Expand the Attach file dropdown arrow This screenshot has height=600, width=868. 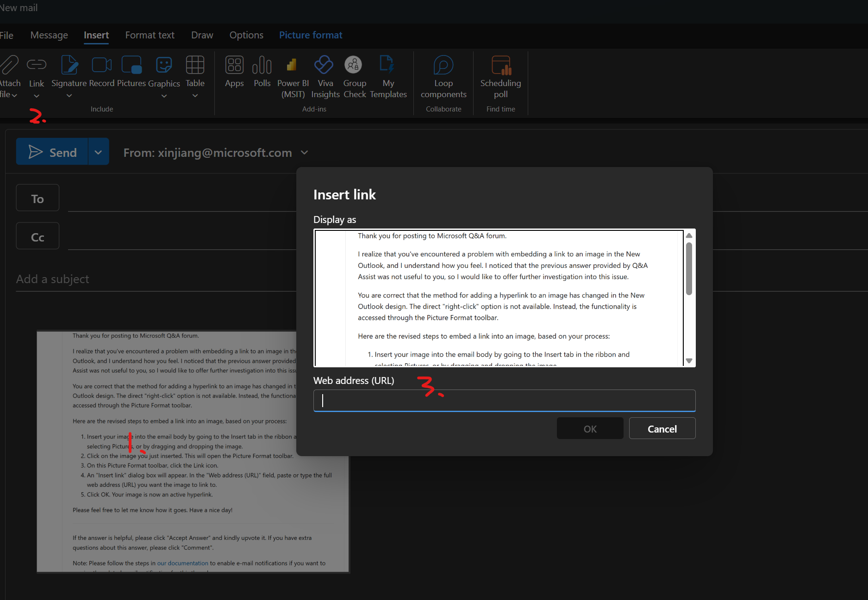14,95
